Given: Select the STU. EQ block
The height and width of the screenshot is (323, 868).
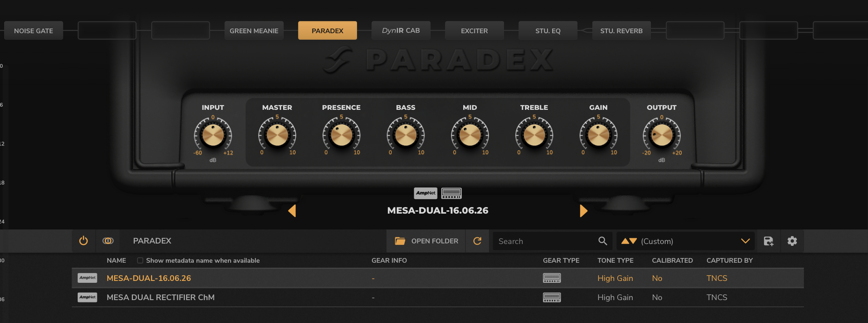Looking at the screenshot, I should [x=548, y=30].
